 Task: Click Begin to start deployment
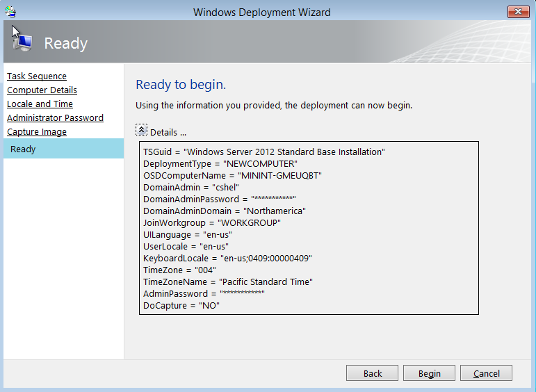(430, 373)
